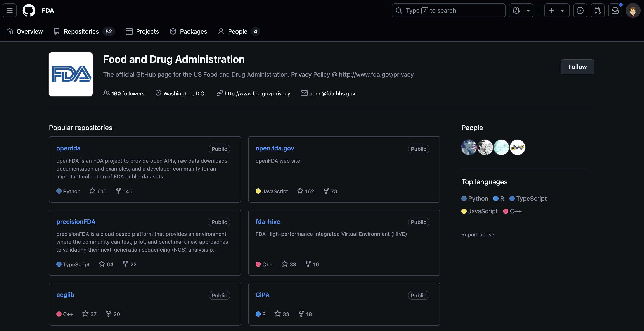The height and width of the screenshot is (331, 644).
Task: Open the open.fda.gov repository
Action: coord(275,148)
